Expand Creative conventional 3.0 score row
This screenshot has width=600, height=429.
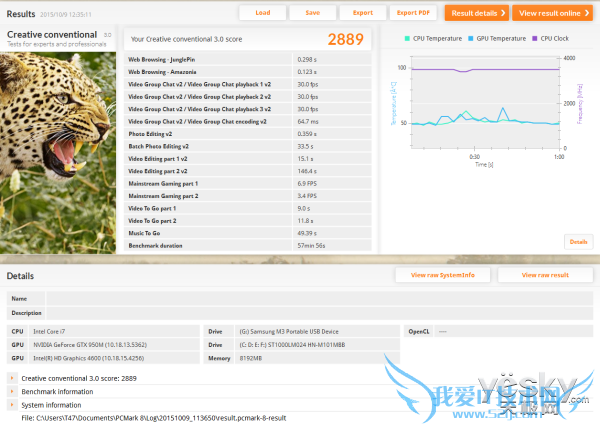pos(12,378)
